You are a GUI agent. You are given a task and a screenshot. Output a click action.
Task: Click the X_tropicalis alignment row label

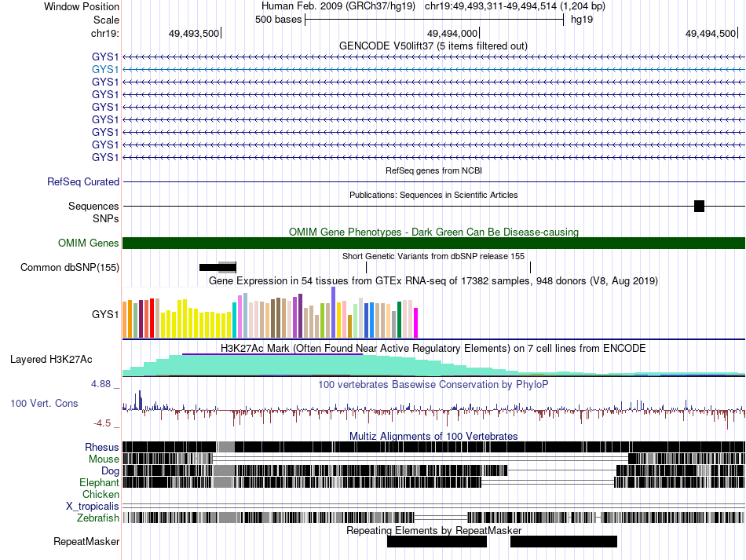(93, 507)
